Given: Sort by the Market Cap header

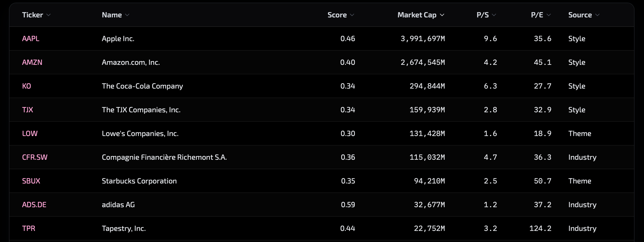Looking at the screenshot, I should 417,15.
